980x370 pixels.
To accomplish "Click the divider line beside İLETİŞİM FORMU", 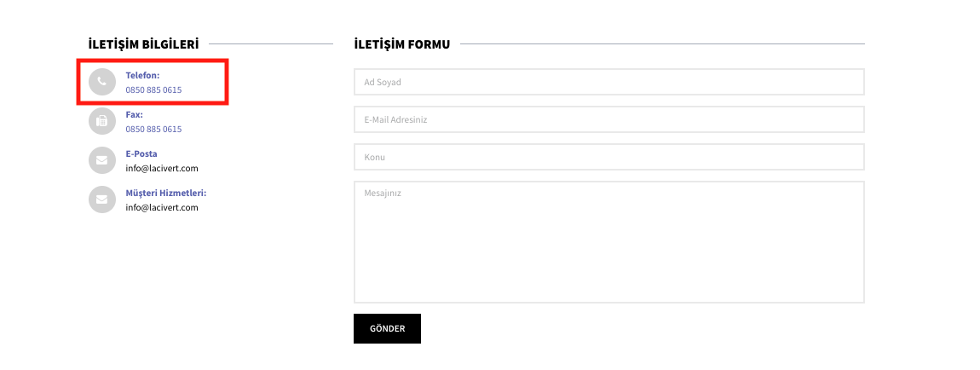I will coord(662,43).
